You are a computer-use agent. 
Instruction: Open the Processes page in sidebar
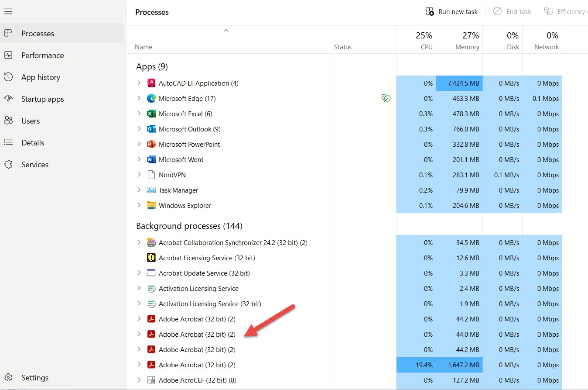(x=62, y=34)
